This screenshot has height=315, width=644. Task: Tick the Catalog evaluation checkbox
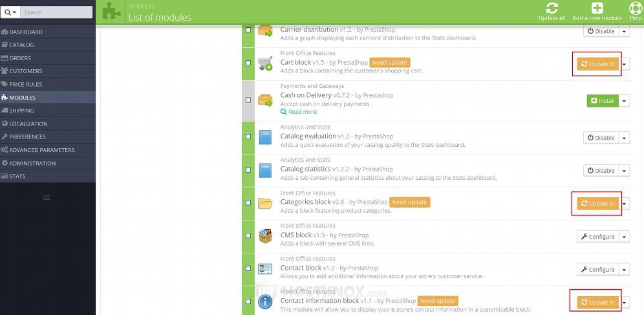[x=248, y=136]
